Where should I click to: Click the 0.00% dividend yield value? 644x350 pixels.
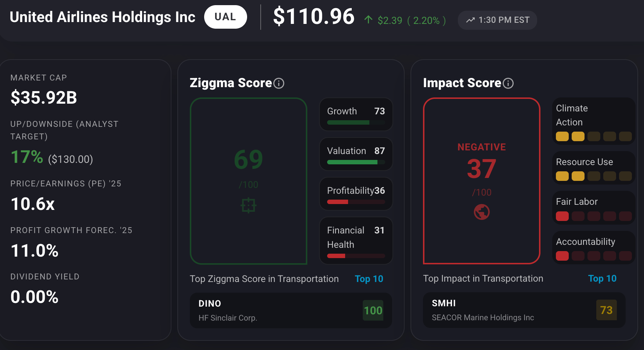[x=35, y=297]
